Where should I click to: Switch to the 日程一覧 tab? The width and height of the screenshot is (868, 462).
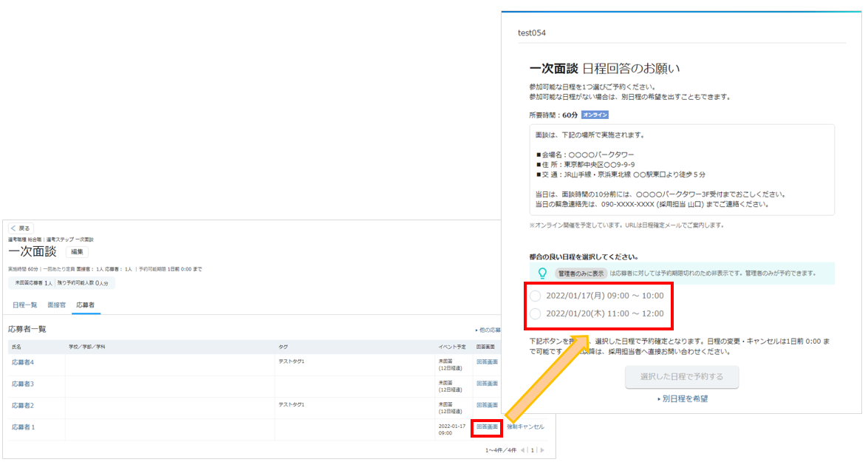(25, 305)
